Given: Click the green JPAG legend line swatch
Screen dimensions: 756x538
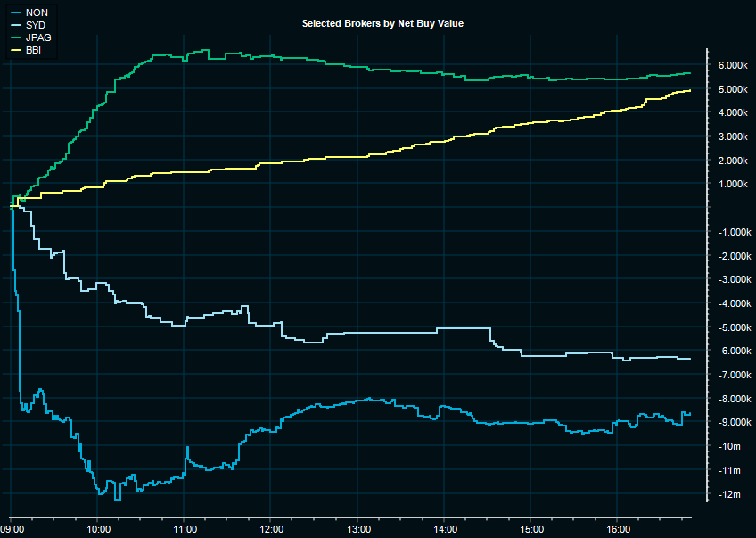Looking at the screenshot, I should click(x=15, y=37).
